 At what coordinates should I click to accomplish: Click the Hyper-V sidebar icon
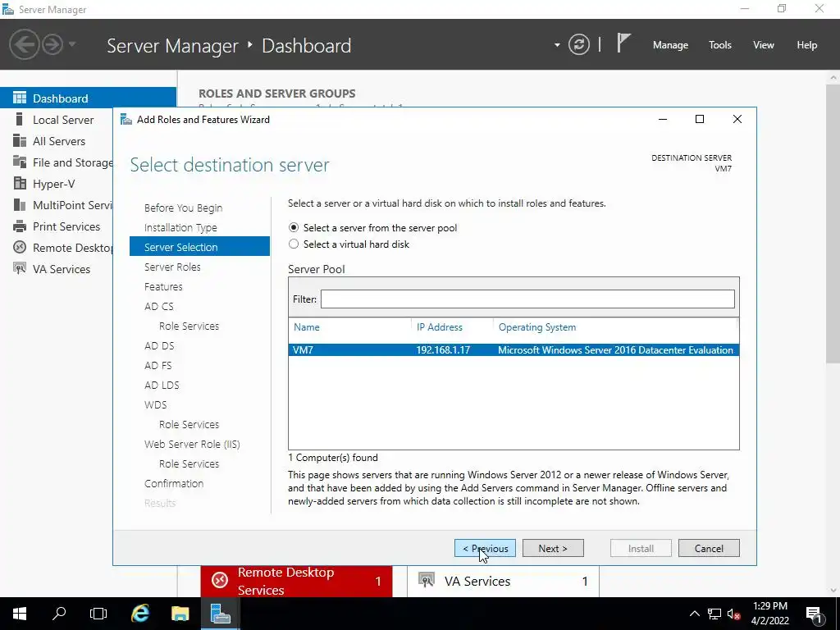coord(20,184)
